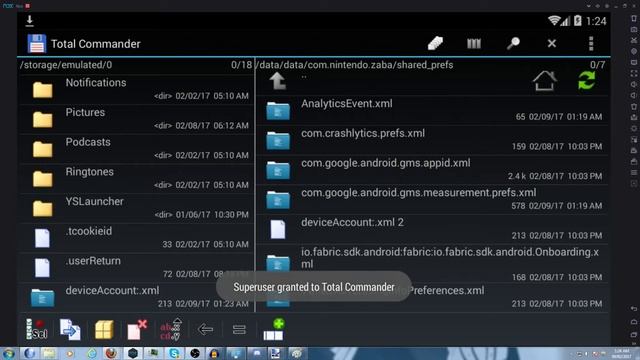Click the deviceAccount:.xml 2 white file icon
Image resolution: width=640 pixels, height=360 pixels.
click(x=278, y=229)
